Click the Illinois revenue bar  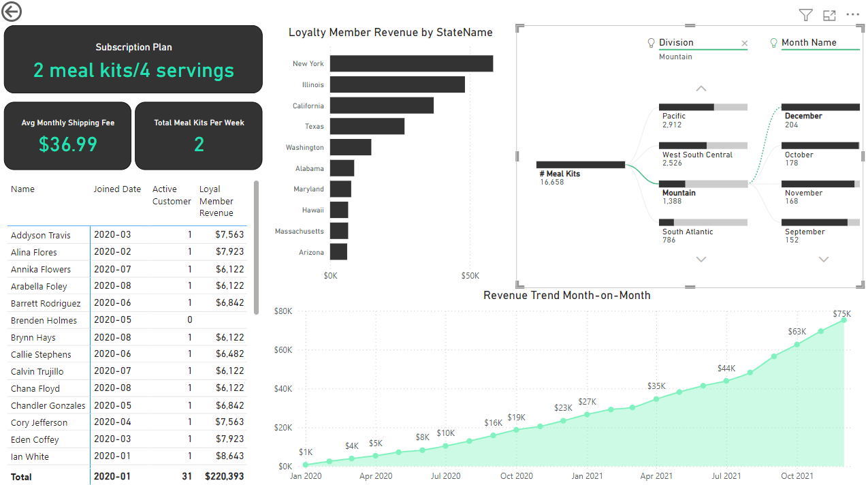pos(397,84)
